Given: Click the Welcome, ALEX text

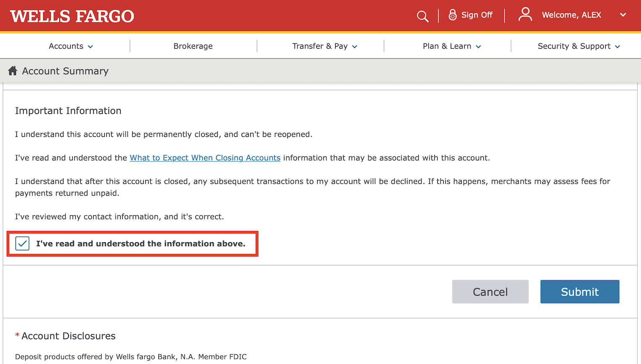Looking at the screenshot, I should tap(571, 15).
